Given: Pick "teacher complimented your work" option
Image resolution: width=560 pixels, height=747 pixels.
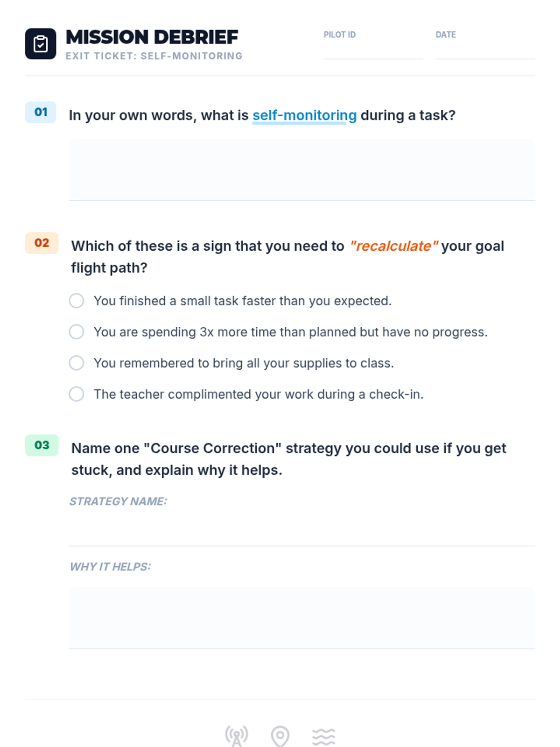Looking at the screenshot, I should click(77, 394).
